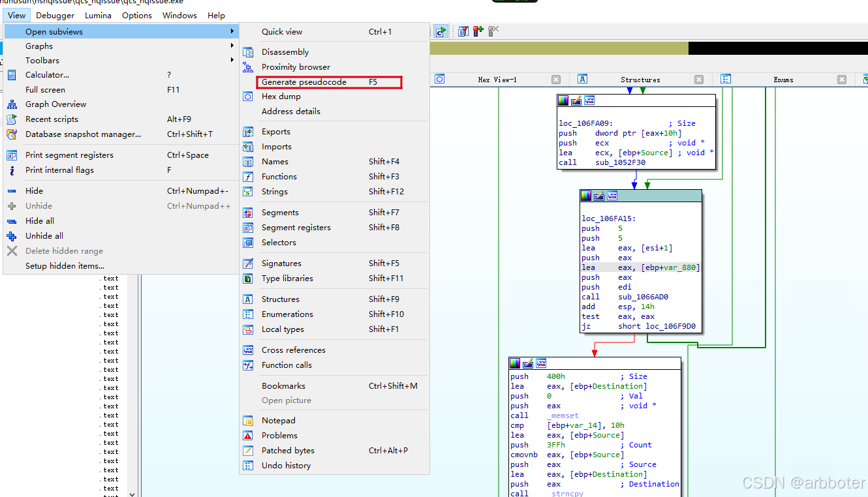The image size is (868, 497).
Task: Click the run process toolbar icon
Action: click(x=442, y=31)
